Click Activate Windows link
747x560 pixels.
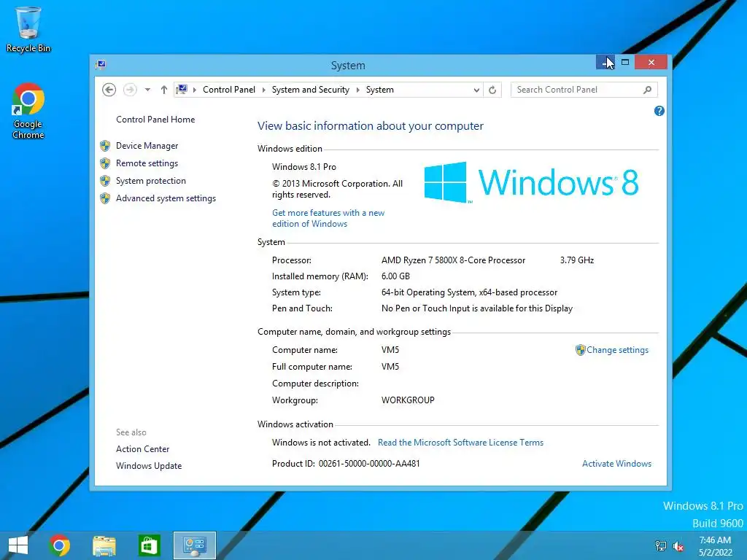tap(616, 463)
